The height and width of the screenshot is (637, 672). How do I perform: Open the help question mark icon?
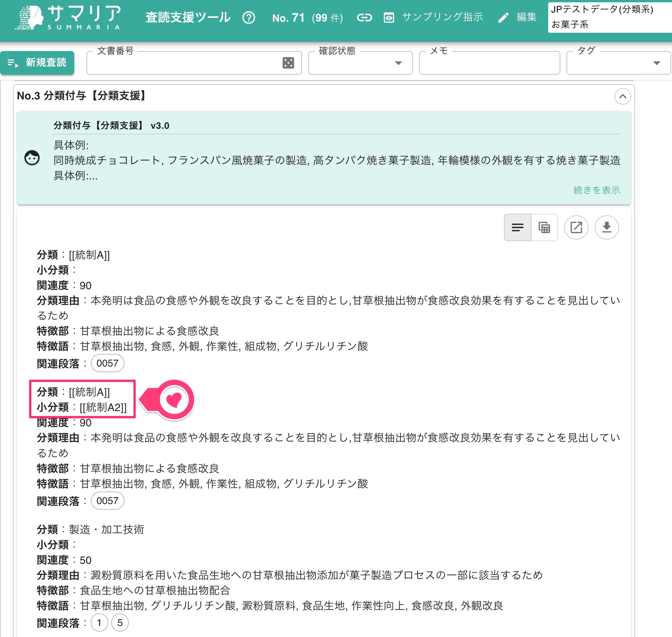[249, 18]
